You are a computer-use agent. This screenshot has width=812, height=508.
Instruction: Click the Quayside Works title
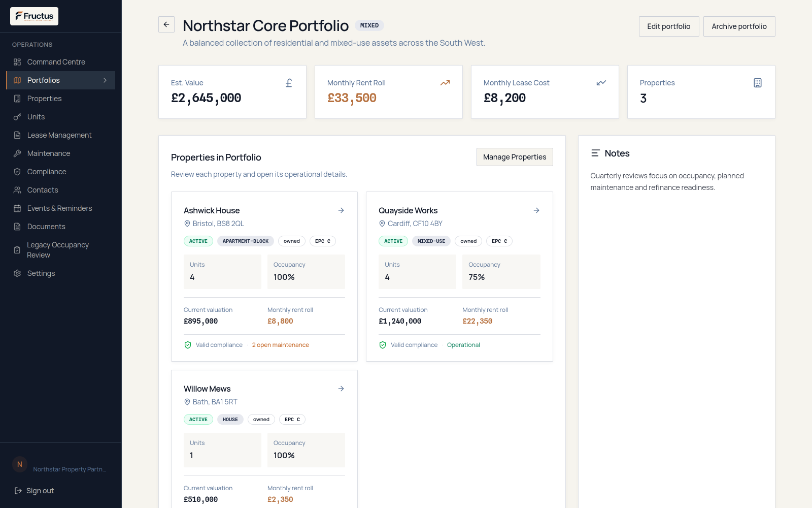(408, 210)
